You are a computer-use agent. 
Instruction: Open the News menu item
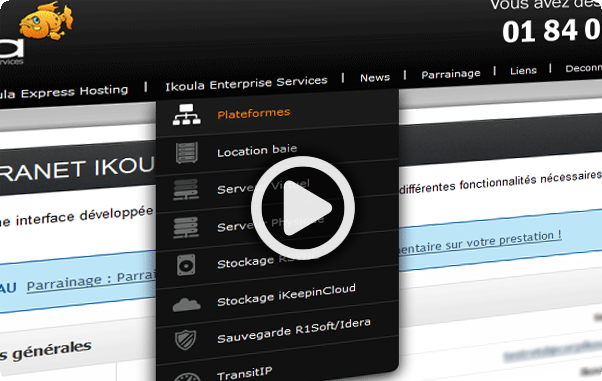pos(375,78)
